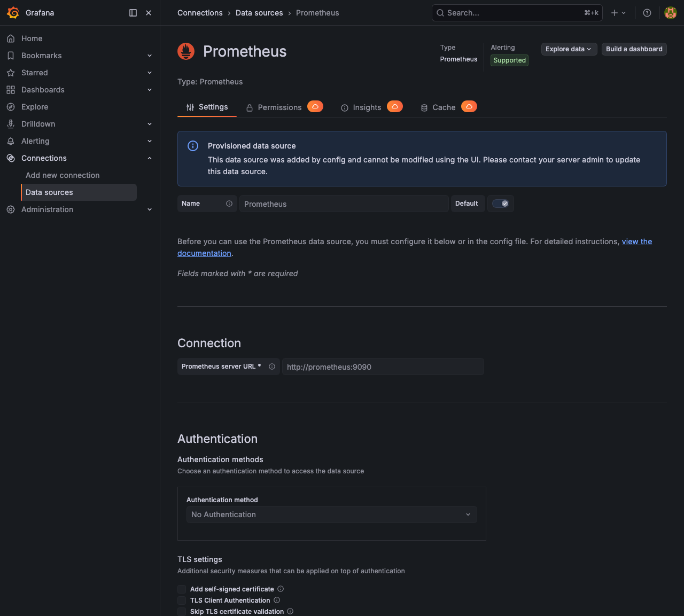
Task: Click the Prometheus flame logo
Action: tap(186, 51)
